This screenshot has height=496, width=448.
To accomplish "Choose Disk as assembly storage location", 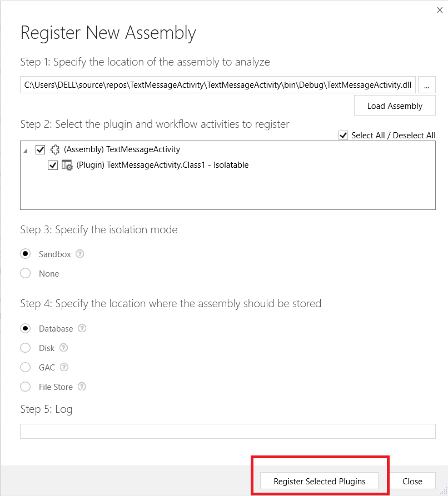I will pos(26,348).
